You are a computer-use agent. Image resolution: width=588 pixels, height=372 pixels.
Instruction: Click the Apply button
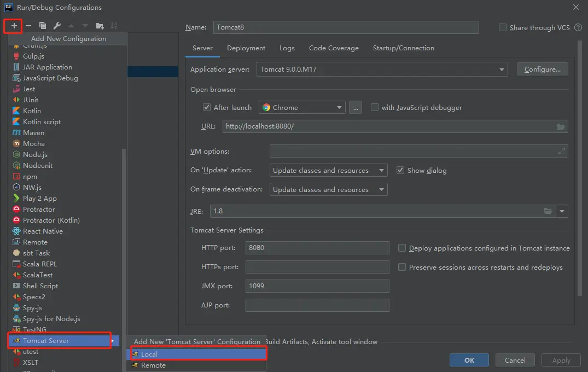coord(561,360)
